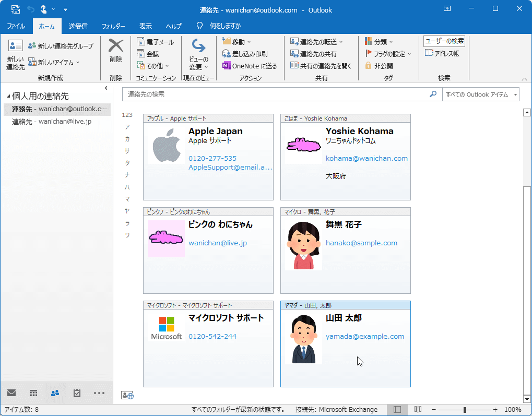Create a new contact (新しい連絡先)

(15, 54)
